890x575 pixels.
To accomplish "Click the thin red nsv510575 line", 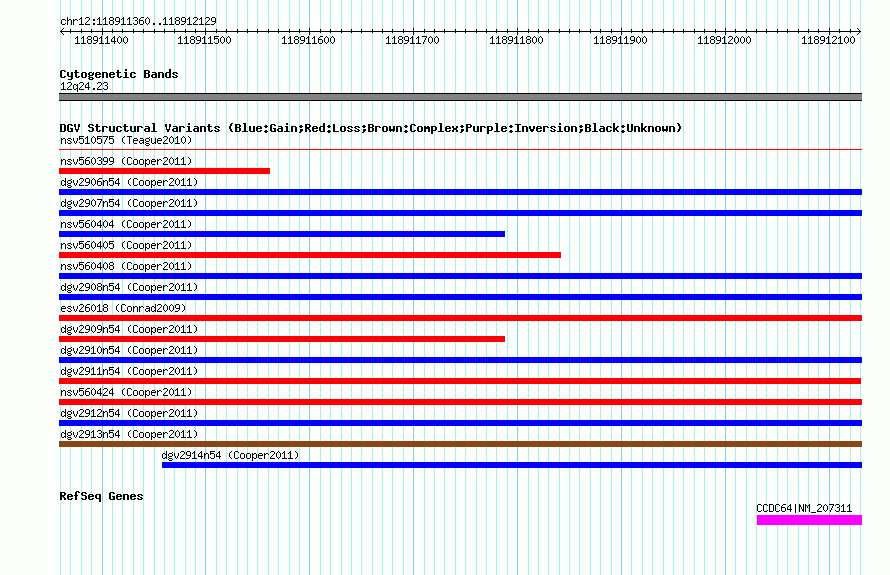I will click(460, 150).
